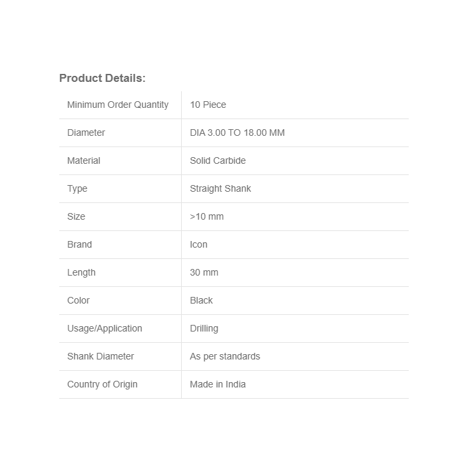
Task: Click the Material label
Action: click(x=84, y=160)
